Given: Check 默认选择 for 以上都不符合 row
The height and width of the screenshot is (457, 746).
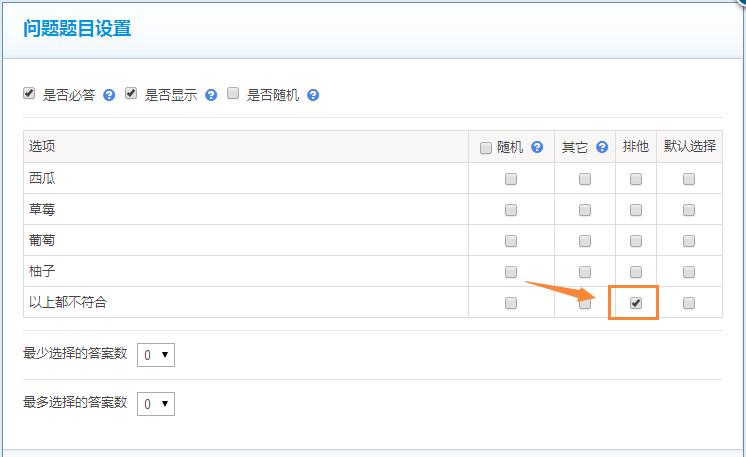Looking at the screenshot, I should 689,303.
